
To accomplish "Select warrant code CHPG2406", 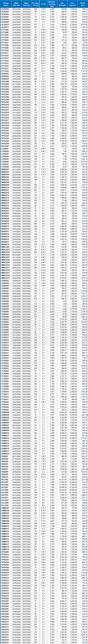I will (5, 81).
